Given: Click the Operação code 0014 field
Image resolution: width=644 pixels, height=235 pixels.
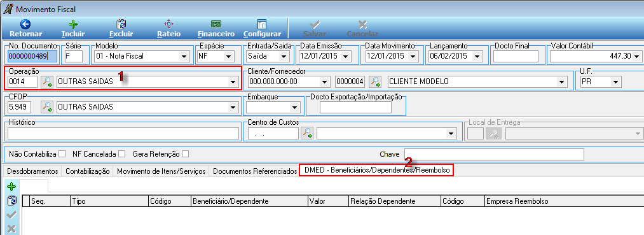Looking at the screenshot, I should (23, 82).
